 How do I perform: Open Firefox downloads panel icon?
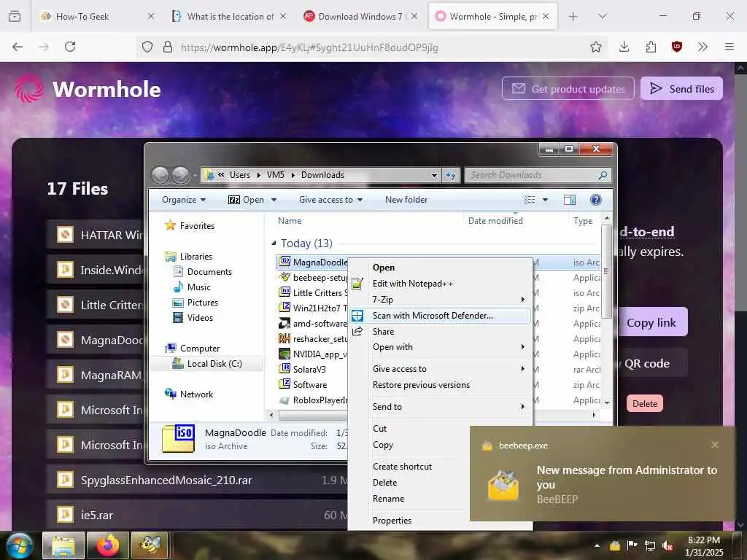coord(624,47)
